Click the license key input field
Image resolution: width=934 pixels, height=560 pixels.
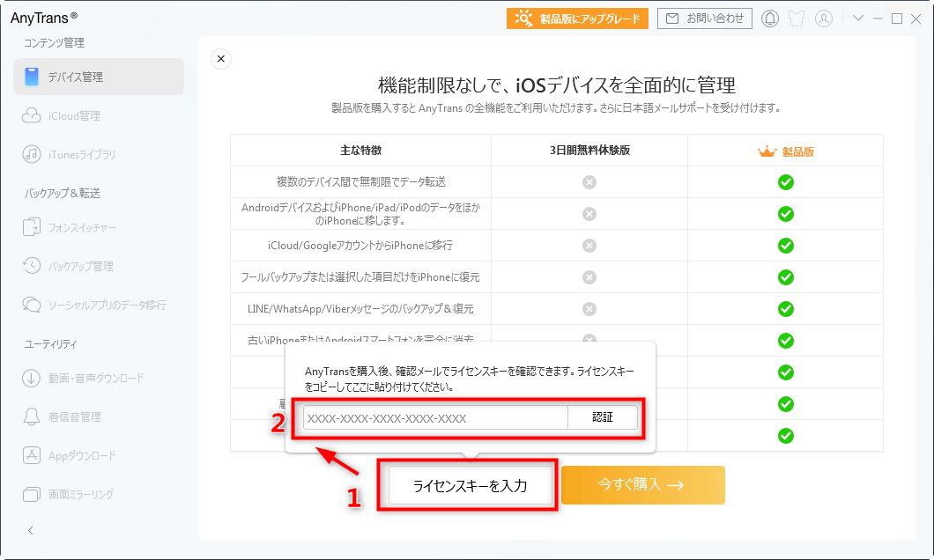[435, 417]
